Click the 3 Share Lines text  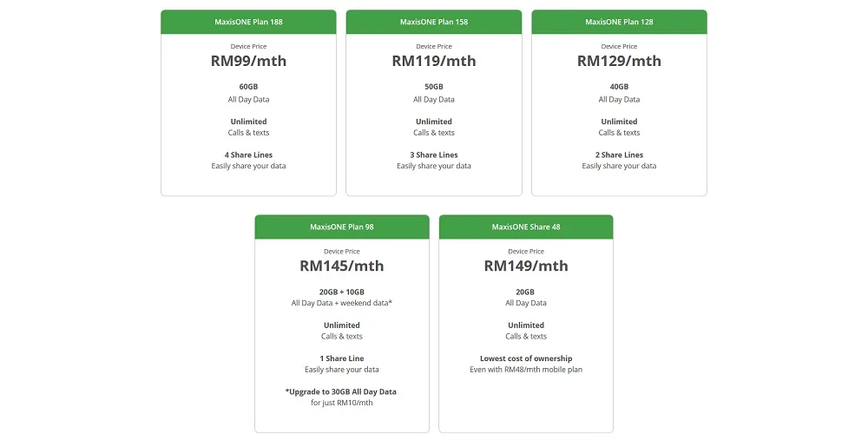tap(434, 155)
